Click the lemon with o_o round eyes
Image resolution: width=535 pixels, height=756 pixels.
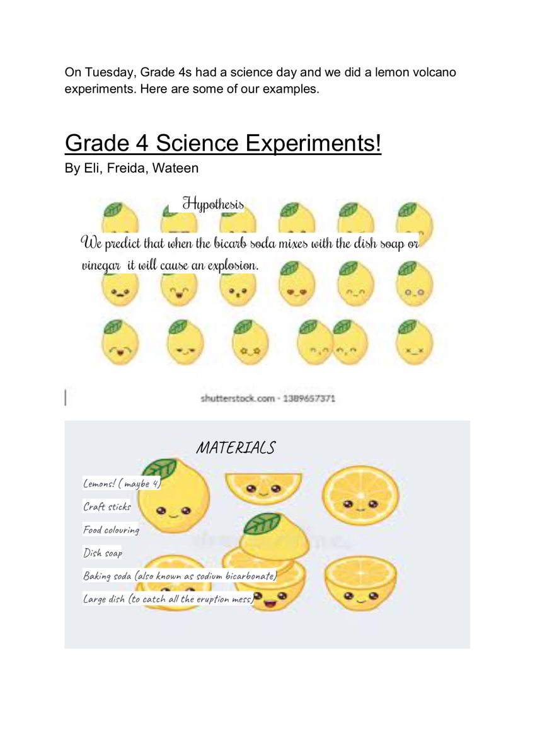(x=415, y=283)
